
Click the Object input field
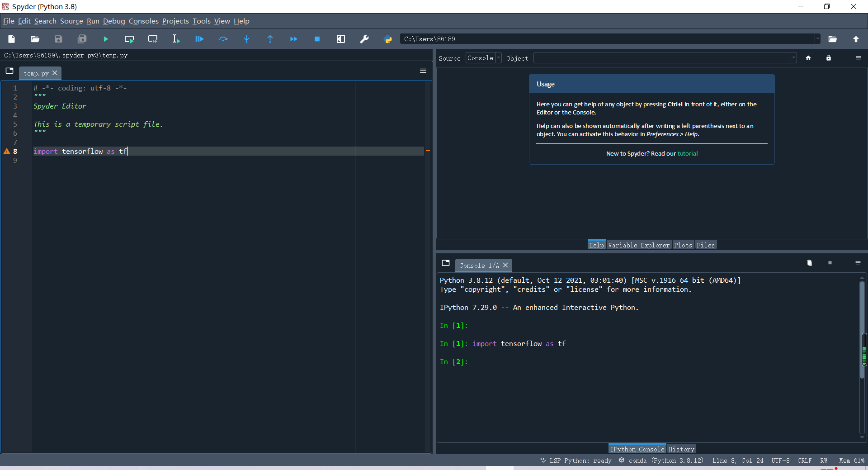pyautogui.click(x=662, y=58)
